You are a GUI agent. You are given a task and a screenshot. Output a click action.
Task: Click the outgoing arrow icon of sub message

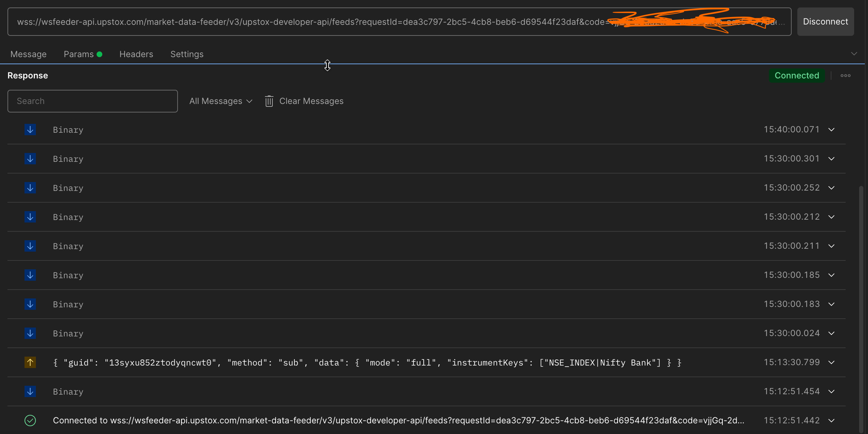click(30, 362)
